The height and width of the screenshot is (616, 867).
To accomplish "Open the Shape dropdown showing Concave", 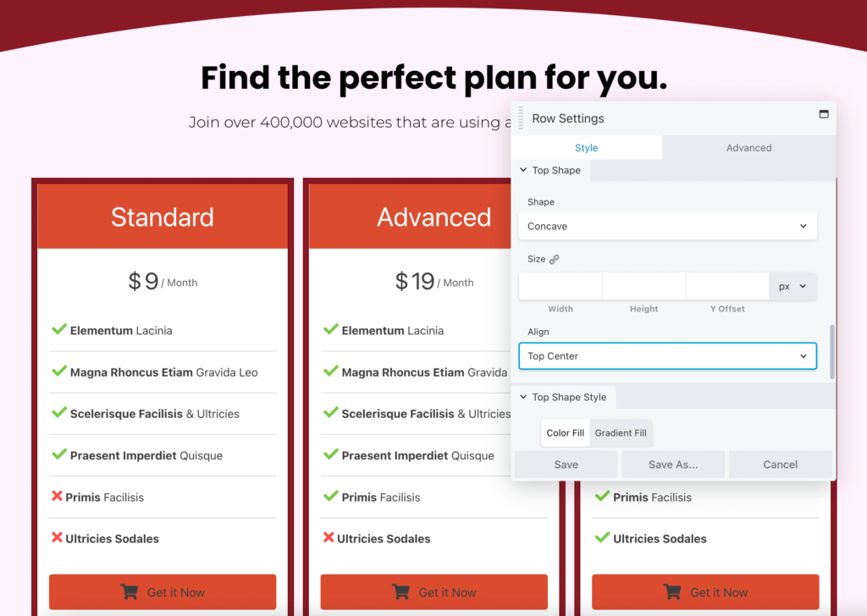I will tap(667, 226).
